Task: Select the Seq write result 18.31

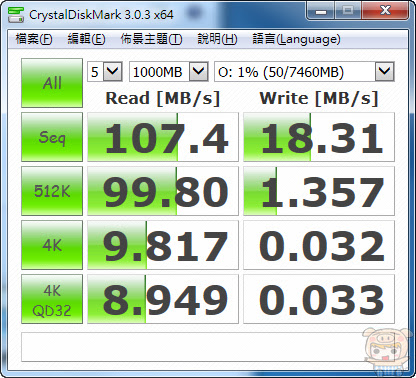Action: tap(319, 137)
